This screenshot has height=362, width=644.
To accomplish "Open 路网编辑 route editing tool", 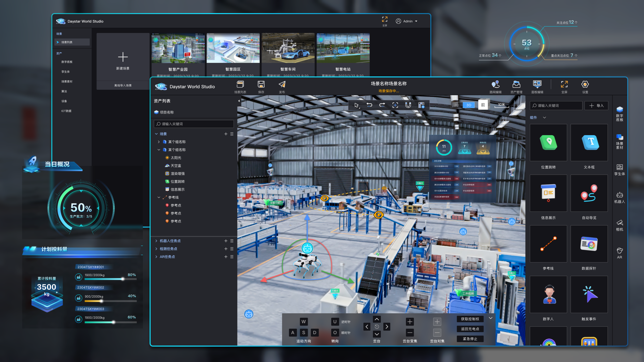I will tap(495, 84).
